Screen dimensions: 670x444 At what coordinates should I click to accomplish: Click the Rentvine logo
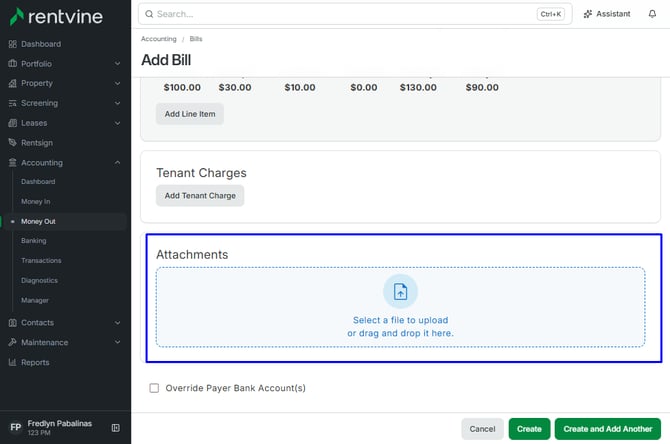(x=56, y=17)
